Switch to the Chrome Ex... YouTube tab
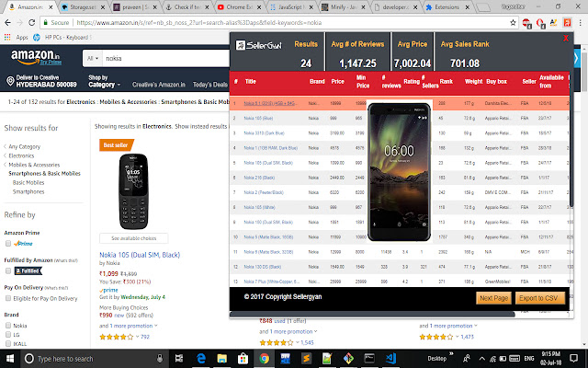Viewport: 588px width, 368px height. pos(239,6)
